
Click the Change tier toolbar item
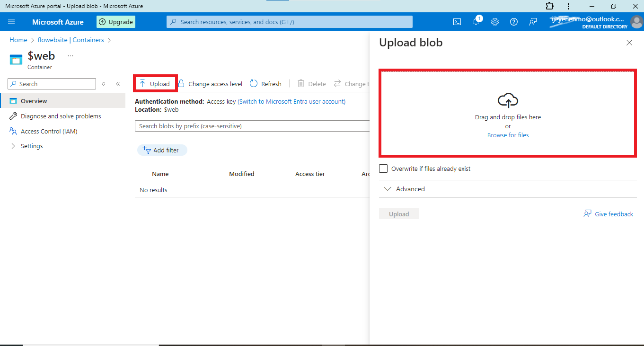pos(351,84)
